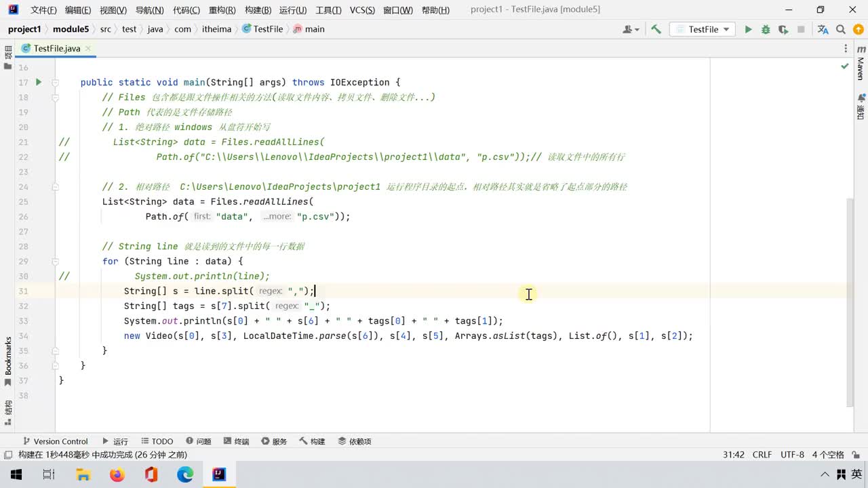
Task: Click module5 breadcrumb
Action: coord(71,29)
